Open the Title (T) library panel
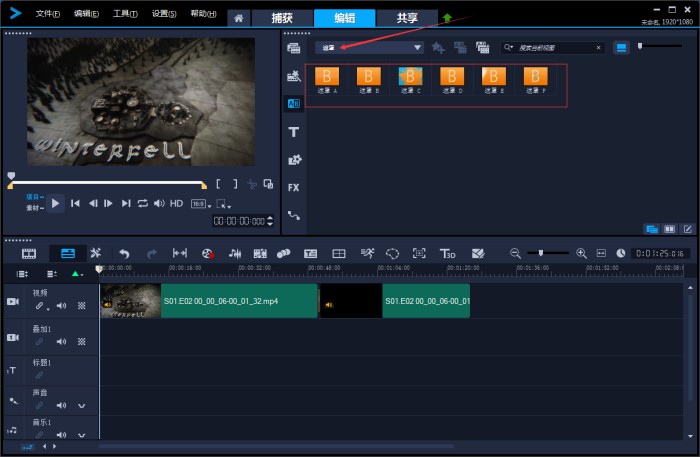 (293, 131)
